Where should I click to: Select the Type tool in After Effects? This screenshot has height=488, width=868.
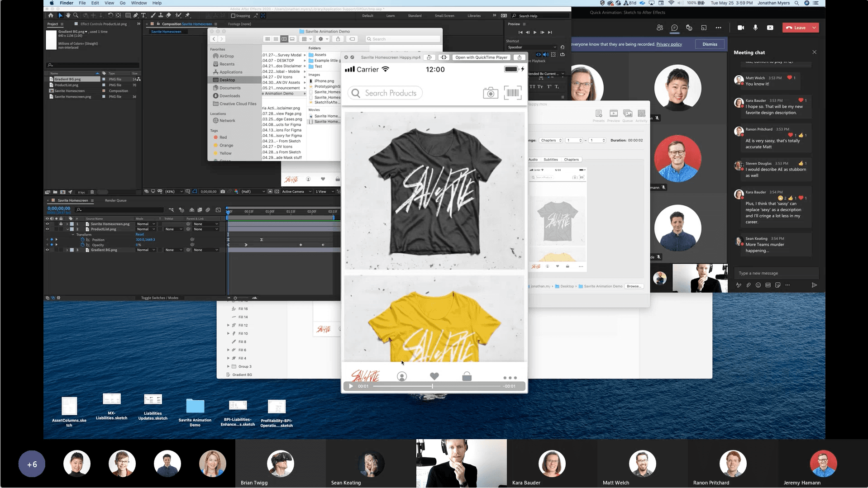point(143,15)
